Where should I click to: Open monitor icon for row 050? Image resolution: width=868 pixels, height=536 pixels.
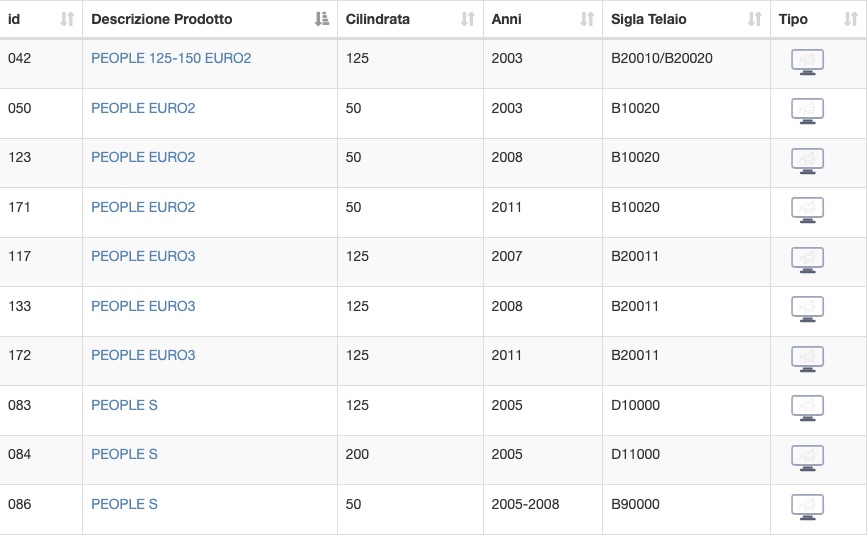(x=807, y=111)
